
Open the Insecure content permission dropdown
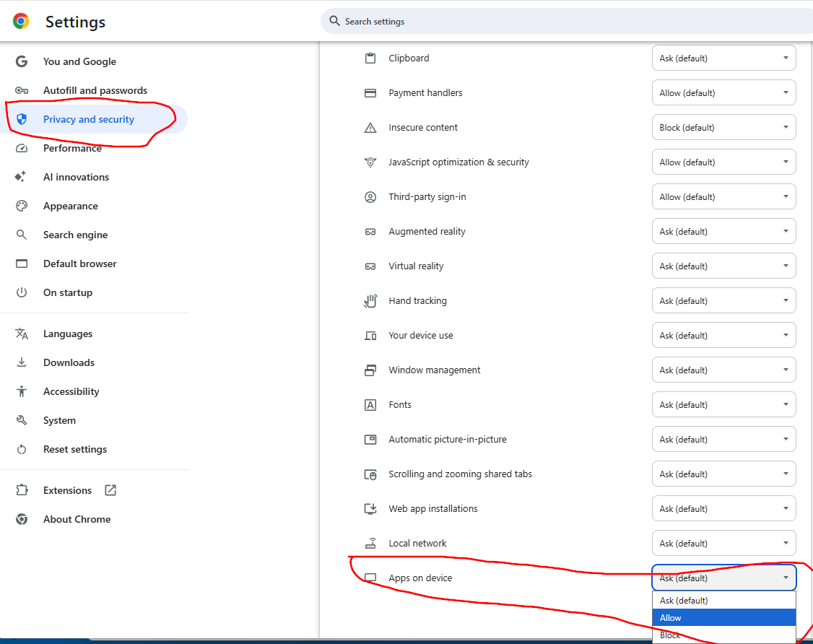pos(723,128)
